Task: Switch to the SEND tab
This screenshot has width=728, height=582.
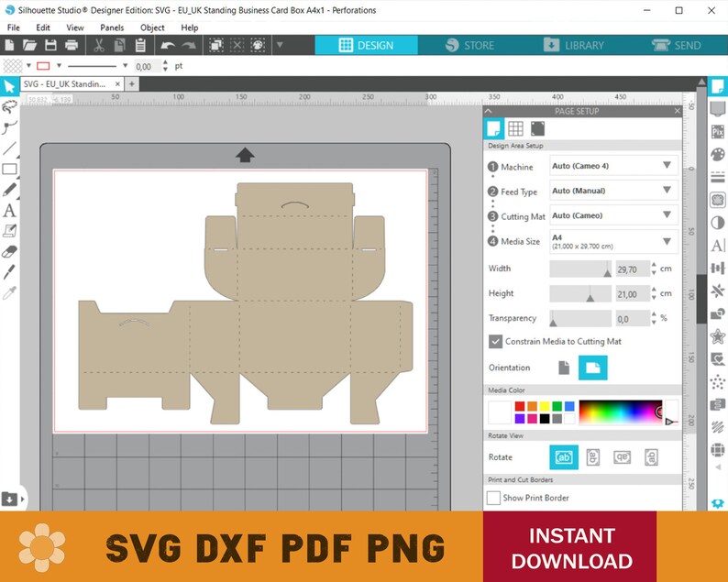Action: pos(676,45)
